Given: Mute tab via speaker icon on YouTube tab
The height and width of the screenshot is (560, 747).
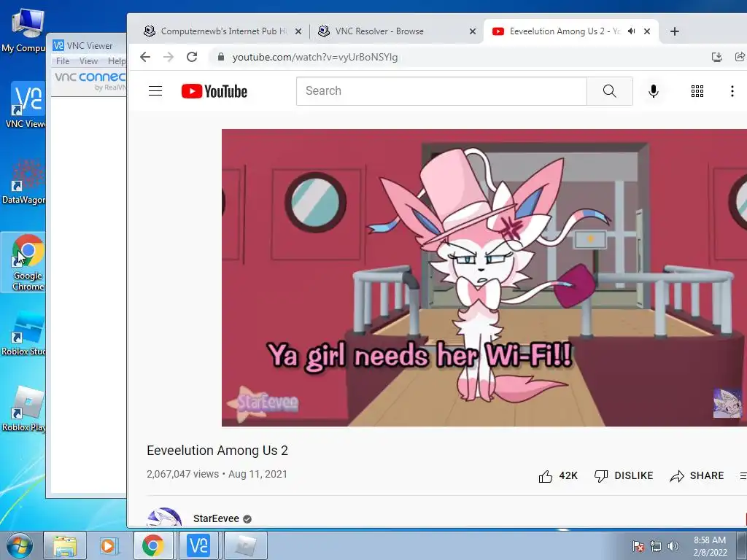Looking at the screenshot, I should 632,31.
